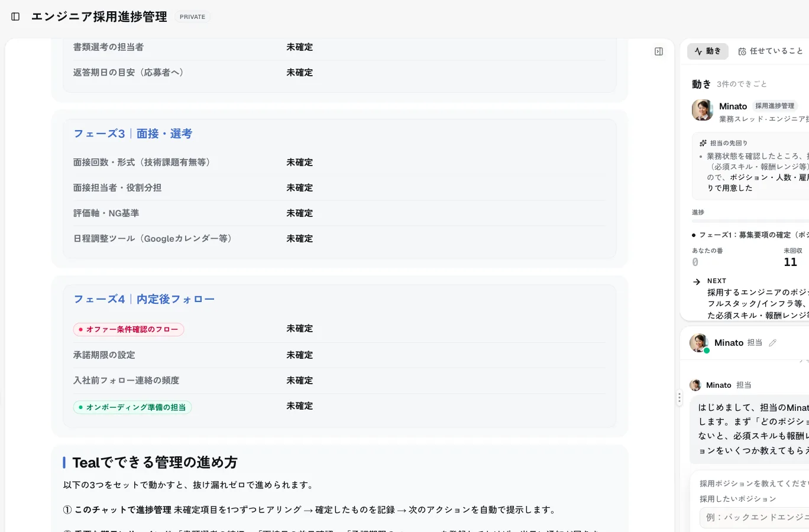
Task: Click the 進捗 progress bar
Action: tap(750, 221)
